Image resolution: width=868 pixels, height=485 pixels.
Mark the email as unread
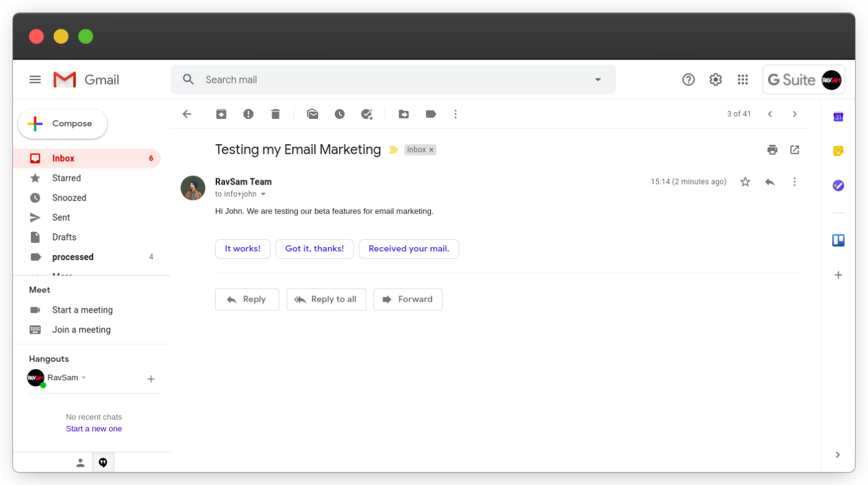[x=312, y=114]
